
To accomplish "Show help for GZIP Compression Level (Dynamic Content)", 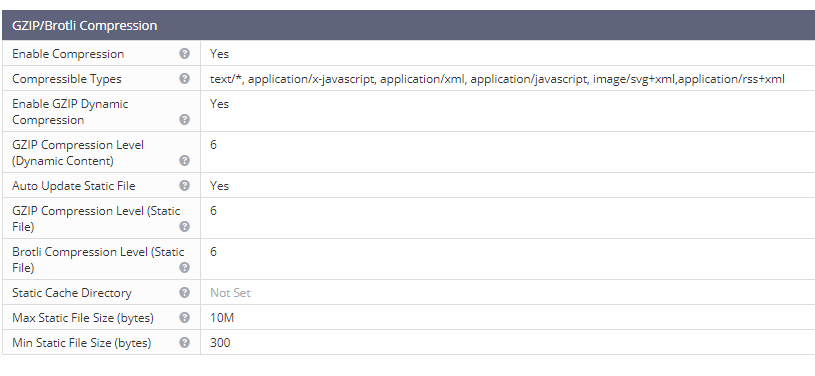I will coord(185,161).
